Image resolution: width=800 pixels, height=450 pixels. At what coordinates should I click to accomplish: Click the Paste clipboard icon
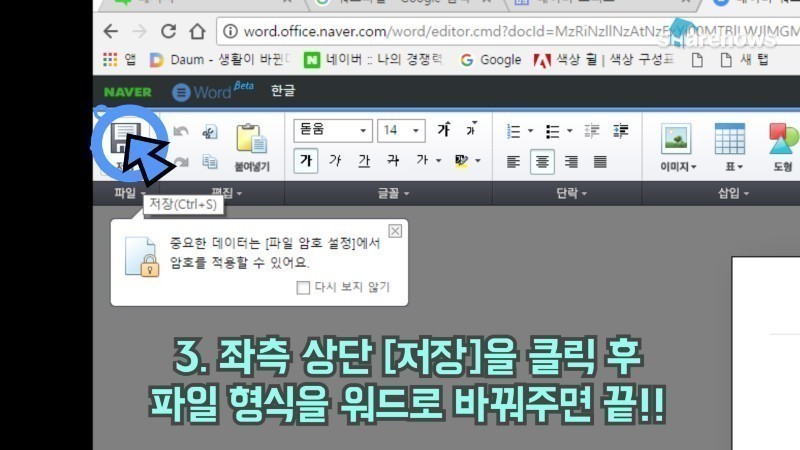point(252,139)
